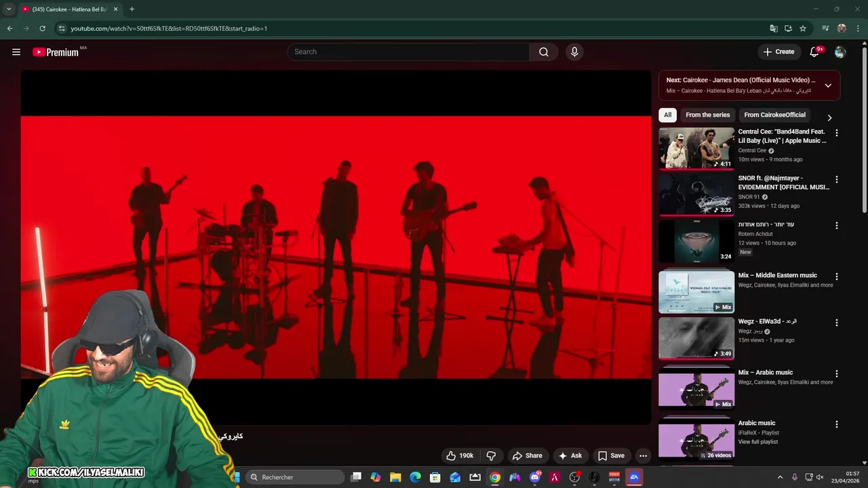This screenshot has width=868, height=488.
Task: Open the YouTube guide hamburger menu
Action: 16,52
